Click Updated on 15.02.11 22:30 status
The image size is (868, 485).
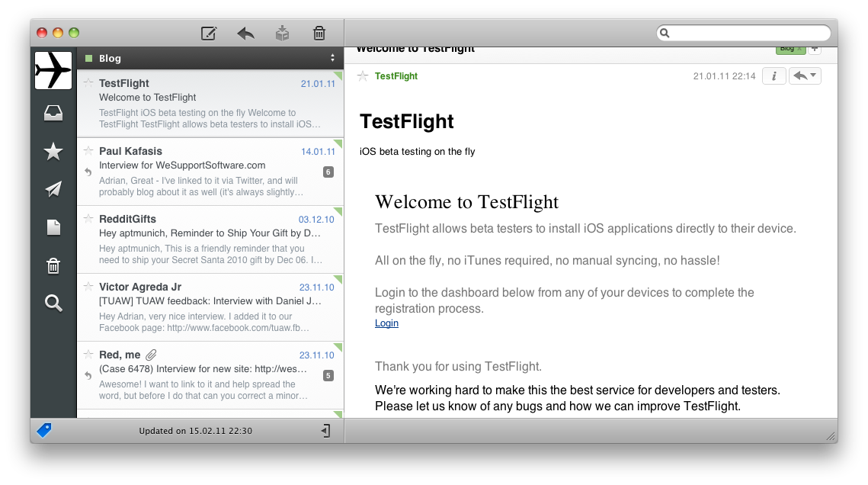pyautogui.click(x=195, y=431)
